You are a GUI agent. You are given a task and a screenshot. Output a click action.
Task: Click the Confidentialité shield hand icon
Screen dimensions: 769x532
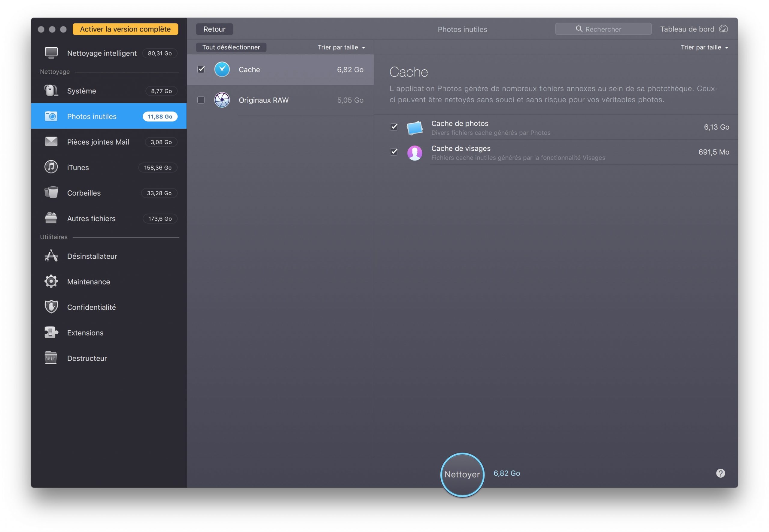51,307
